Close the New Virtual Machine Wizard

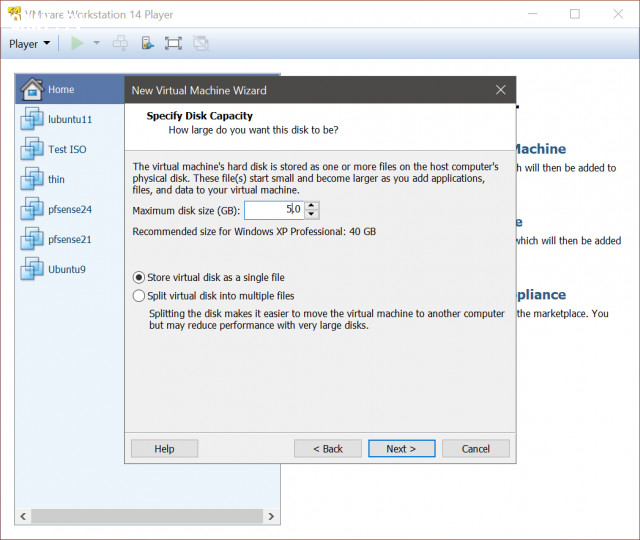[501, 90]
